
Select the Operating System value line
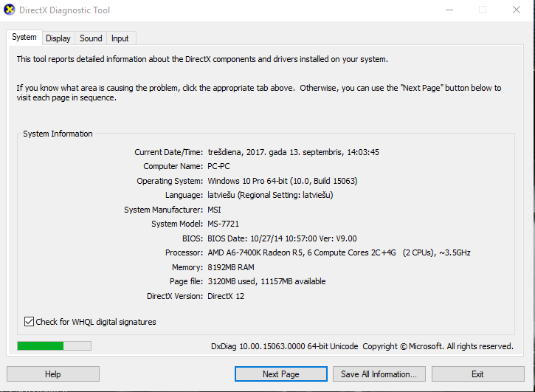[x=283, y=181]
